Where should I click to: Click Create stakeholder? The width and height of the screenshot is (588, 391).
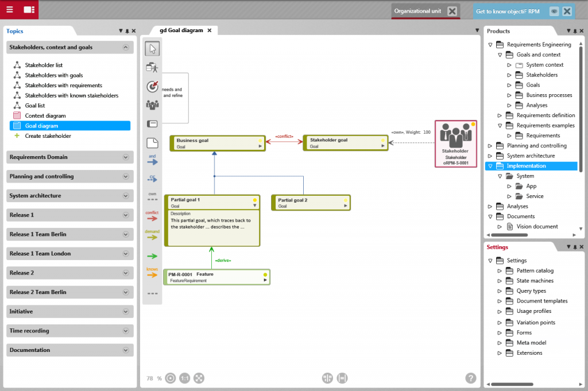(x=48, y=136)
